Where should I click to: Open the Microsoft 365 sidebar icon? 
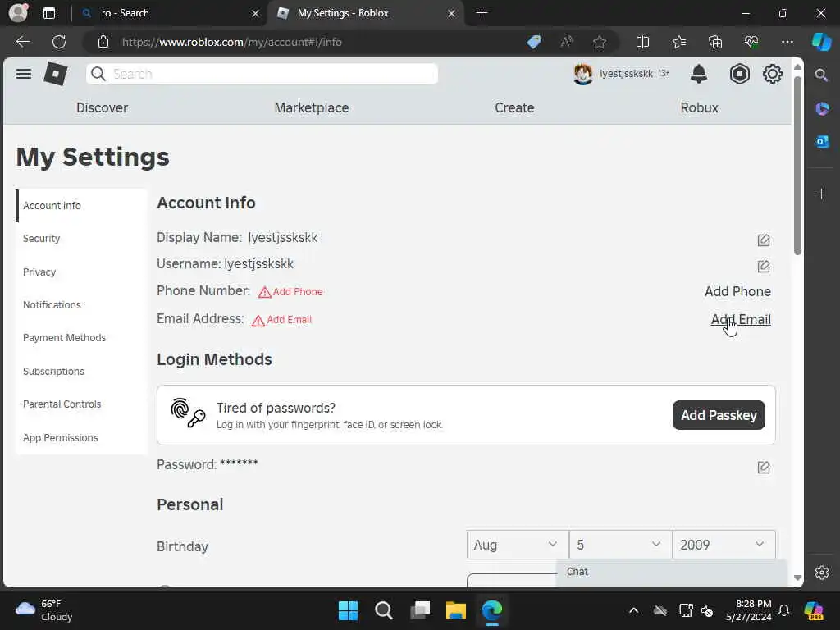[822, 109]
